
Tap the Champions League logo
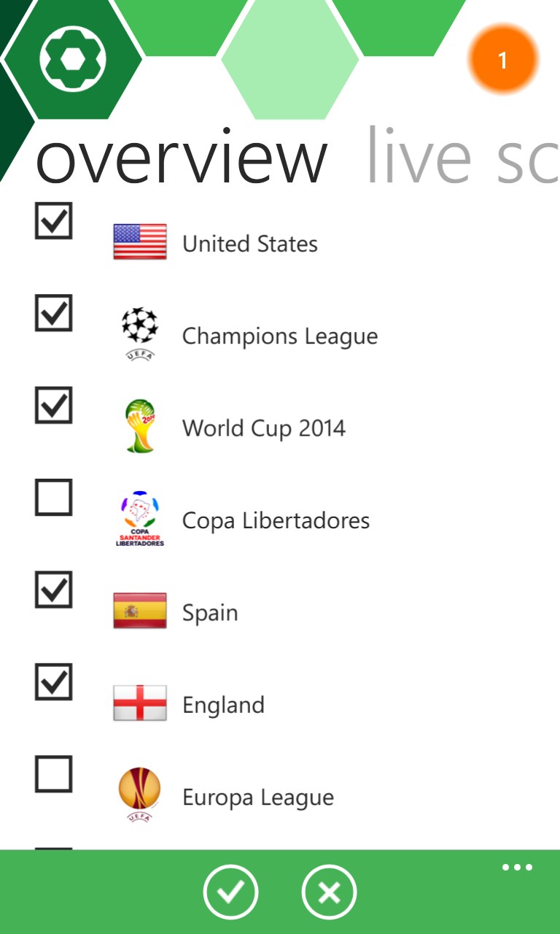point(139,334)
